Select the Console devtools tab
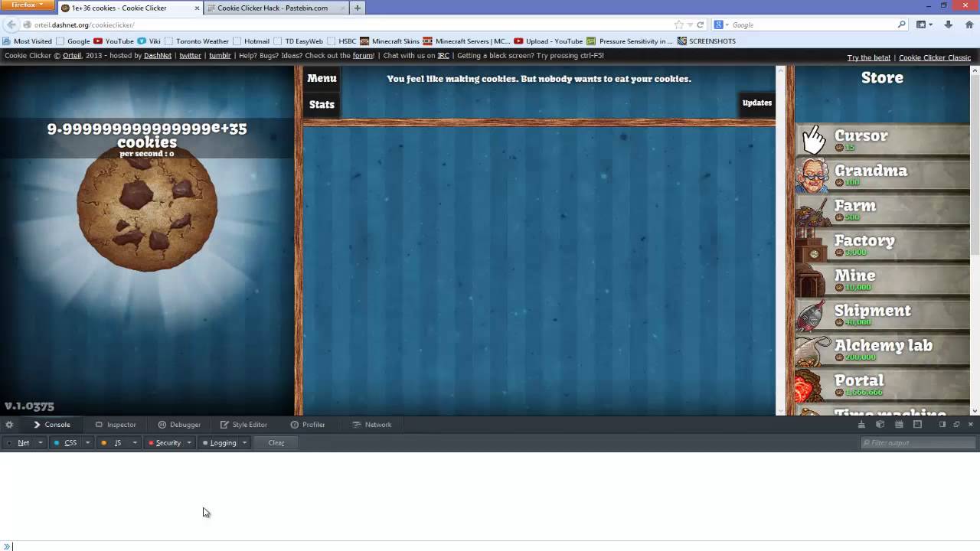 tap(51, 425)
